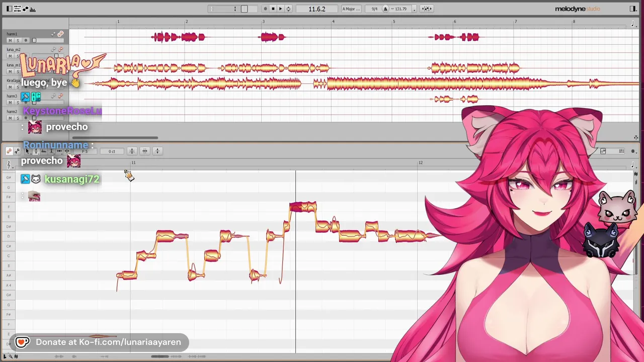This screenshot has width=644, height=362.
Task: Solo the harm2 track
Action: pos(18,118)
